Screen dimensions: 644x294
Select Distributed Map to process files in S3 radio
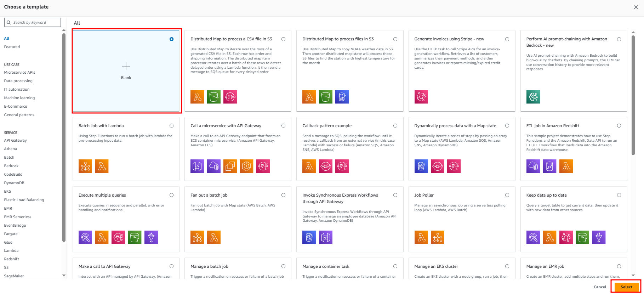pos(395,39)
